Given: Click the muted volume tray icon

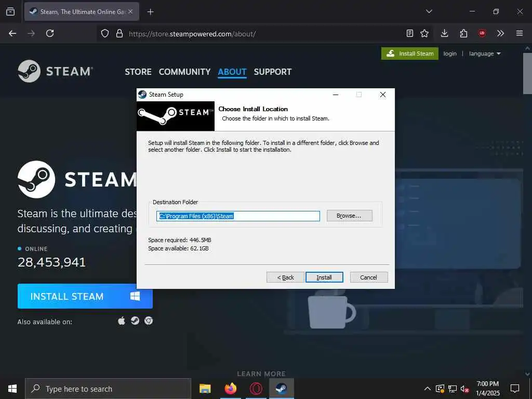Looking at the screenshot, I should [x=465, y=389].
